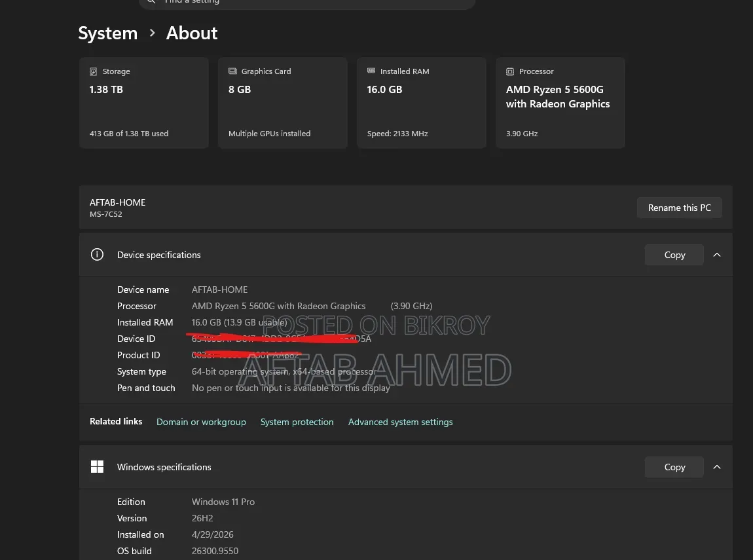Copy the device specifications

pos(674,255)
